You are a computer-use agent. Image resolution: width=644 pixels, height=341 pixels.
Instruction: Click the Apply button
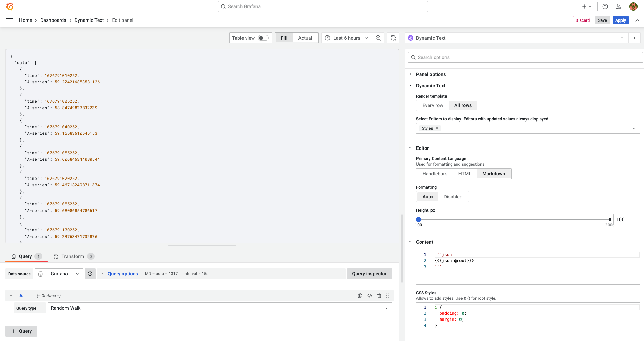coord(620,20)
